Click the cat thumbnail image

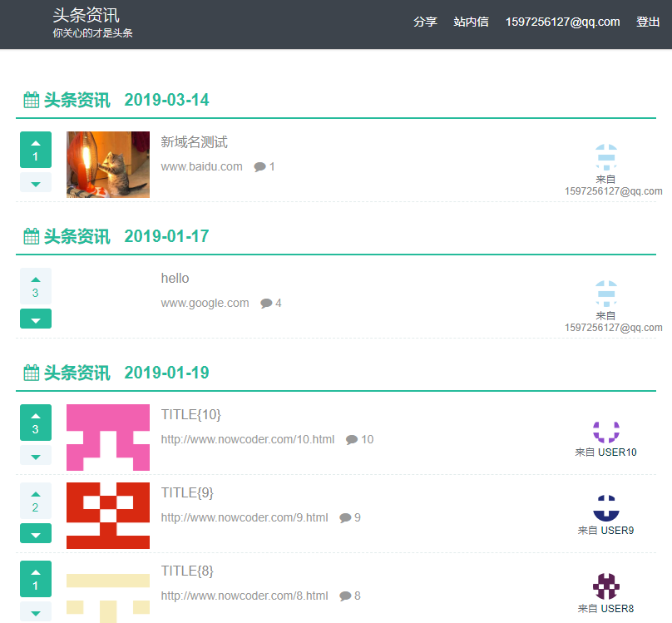coord(108,165)
